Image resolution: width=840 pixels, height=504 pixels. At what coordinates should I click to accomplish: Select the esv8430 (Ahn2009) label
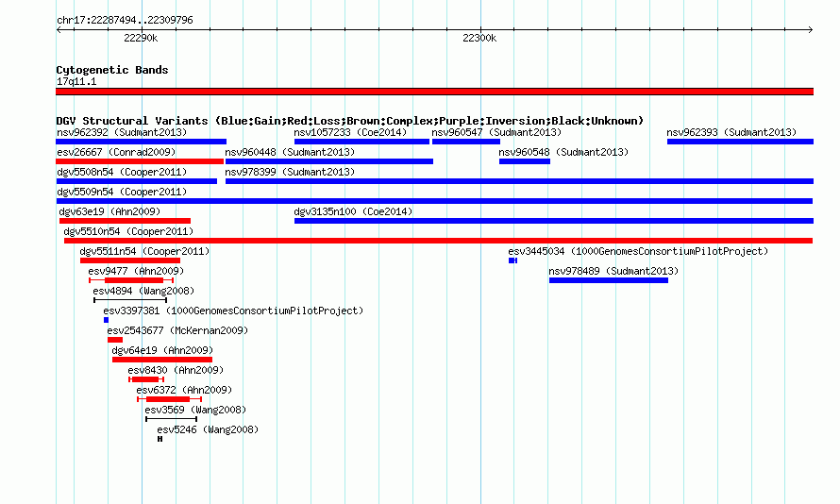[176, 370]
